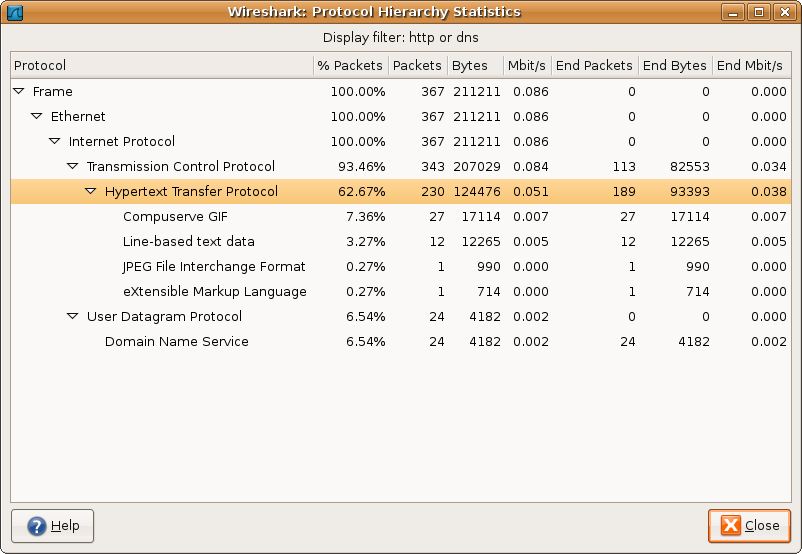Click the Wireshark icon in the title bar
This screenshot has height=554, width=802.
pyautogui.click(x=14, y=12)
